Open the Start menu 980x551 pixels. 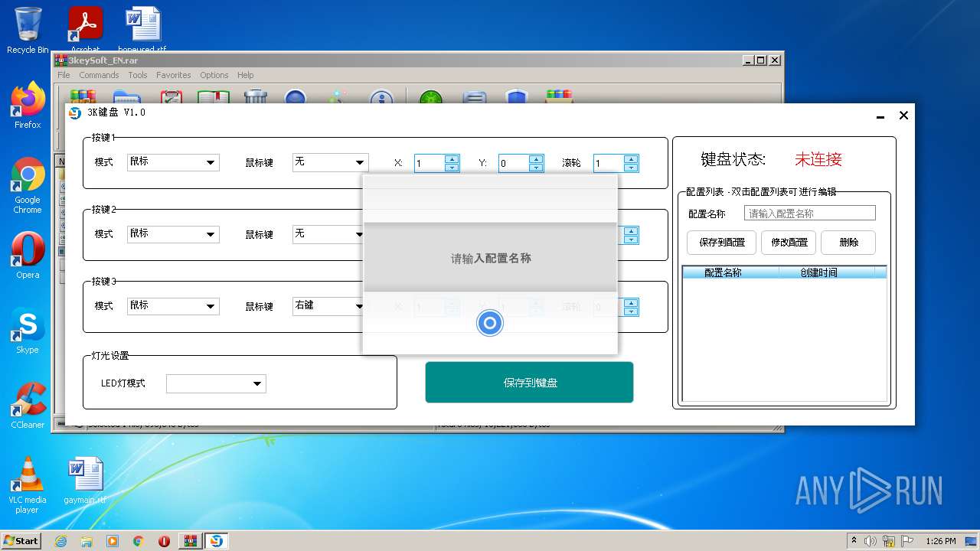(21, 541)
